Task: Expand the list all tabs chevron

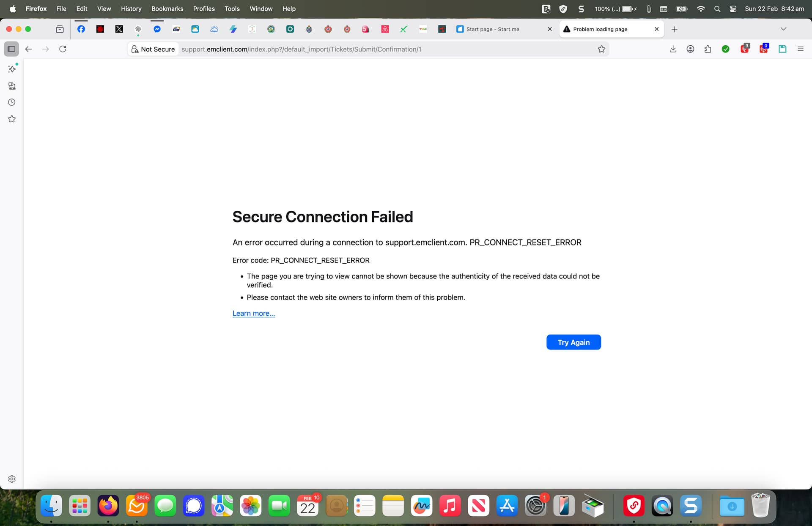Action: (783, 29)
